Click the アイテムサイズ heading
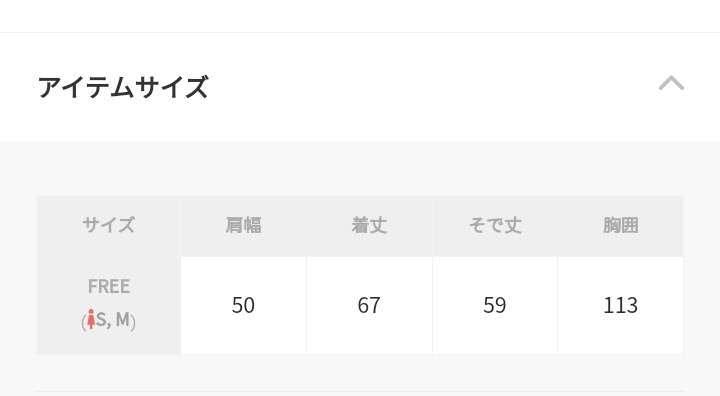The width and height of the screenshot is (720, 396). pos(123,87)
